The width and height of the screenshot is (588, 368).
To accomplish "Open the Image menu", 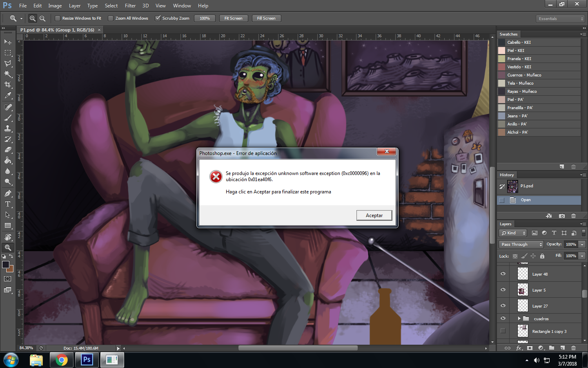I will pos(55,6).
